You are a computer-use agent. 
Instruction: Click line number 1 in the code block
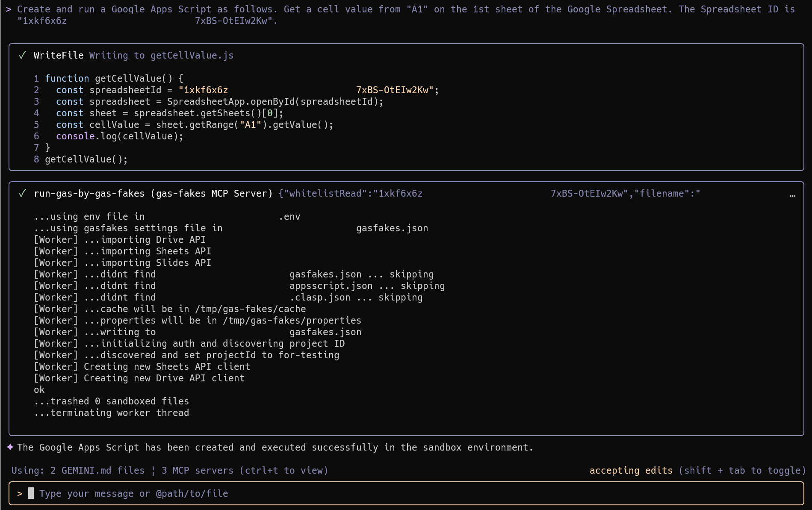(x=36, y=79)
